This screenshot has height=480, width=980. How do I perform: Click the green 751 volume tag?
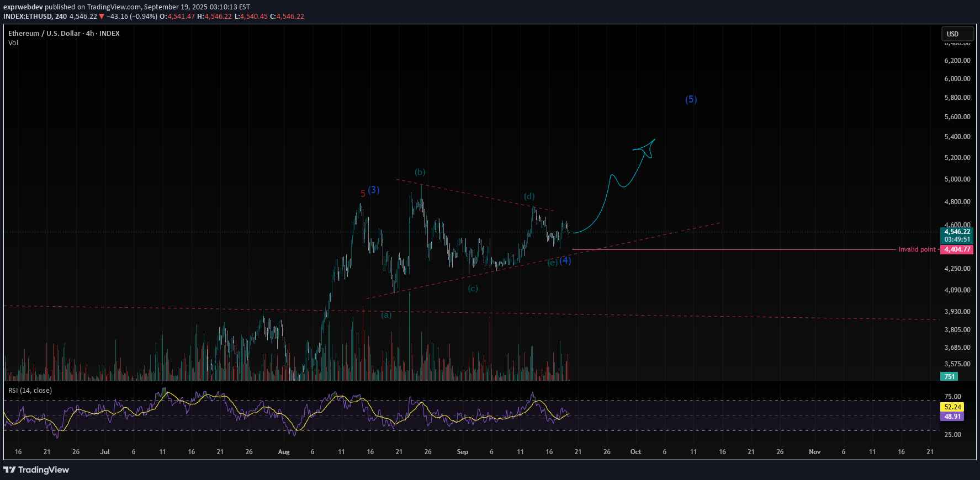[x=949, y=377]
